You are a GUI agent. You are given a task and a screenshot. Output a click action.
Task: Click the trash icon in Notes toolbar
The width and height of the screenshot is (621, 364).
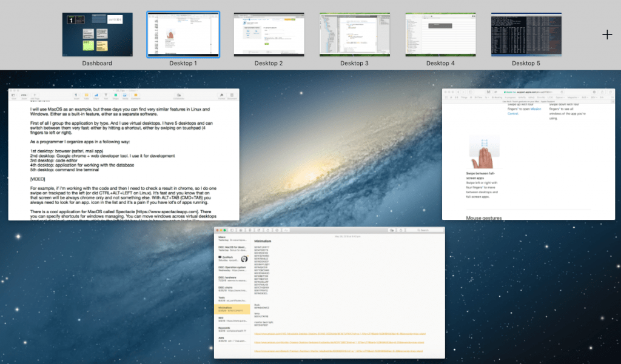point(250,230)
